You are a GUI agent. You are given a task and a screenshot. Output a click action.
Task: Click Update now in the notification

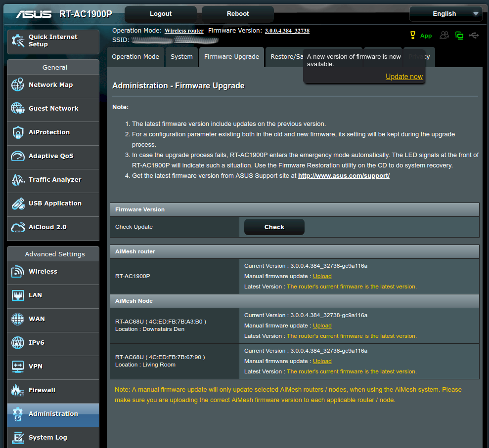404,77
